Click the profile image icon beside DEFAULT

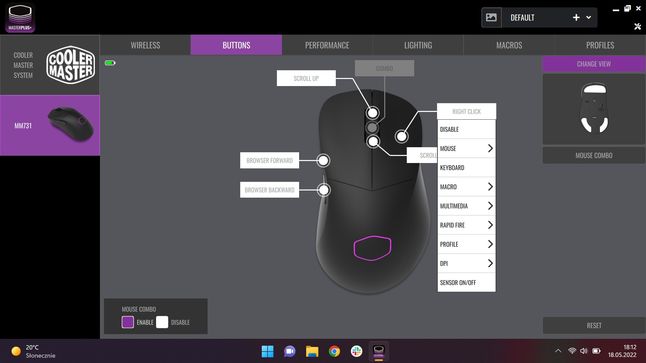click(492, 18)
